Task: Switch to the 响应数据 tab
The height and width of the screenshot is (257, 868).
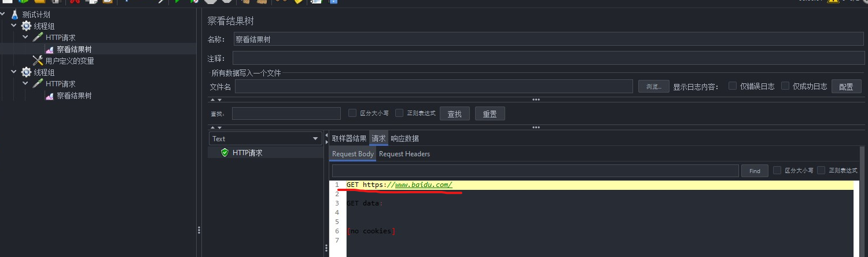Action: point(404,138)
